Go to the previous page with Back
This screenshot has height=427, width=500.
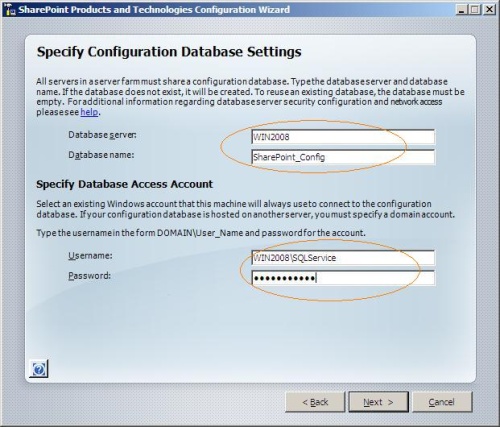315,402
